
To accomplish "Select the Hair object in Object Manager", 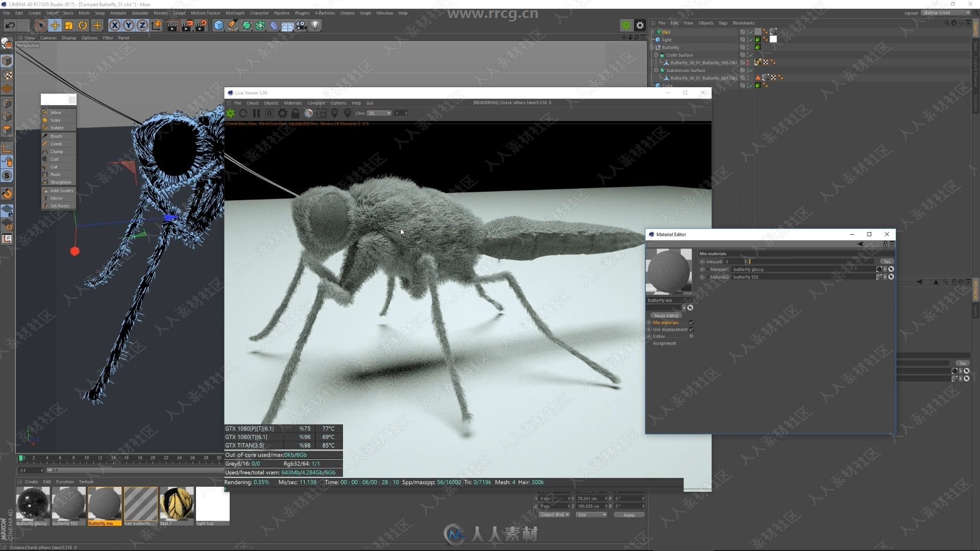I will (x=666, y=32).
